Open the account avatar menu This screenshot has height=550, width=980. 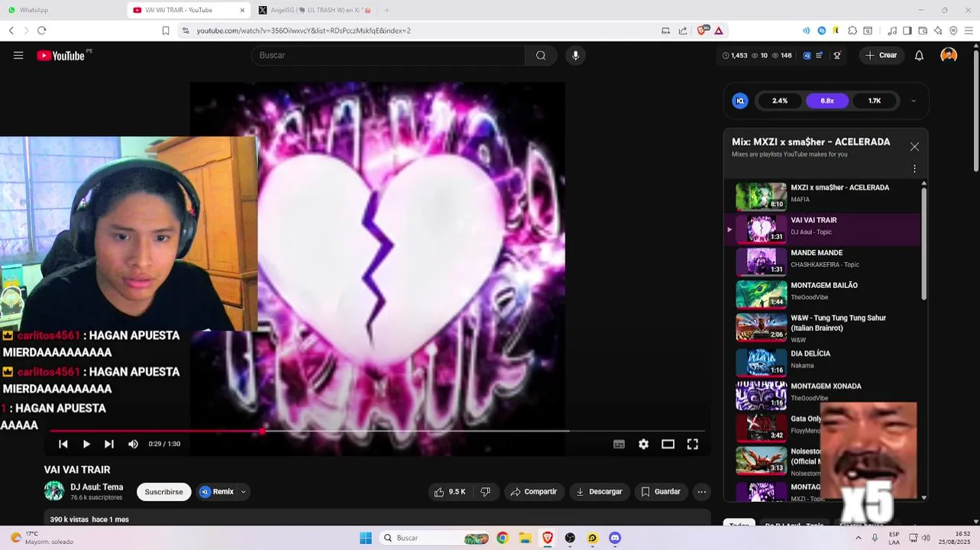[x=949, y=55]
